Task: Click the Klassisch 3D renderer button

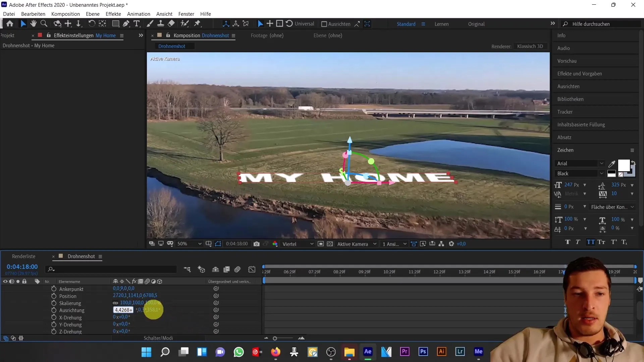Action: pyautogui.click(x=530, y=46)
